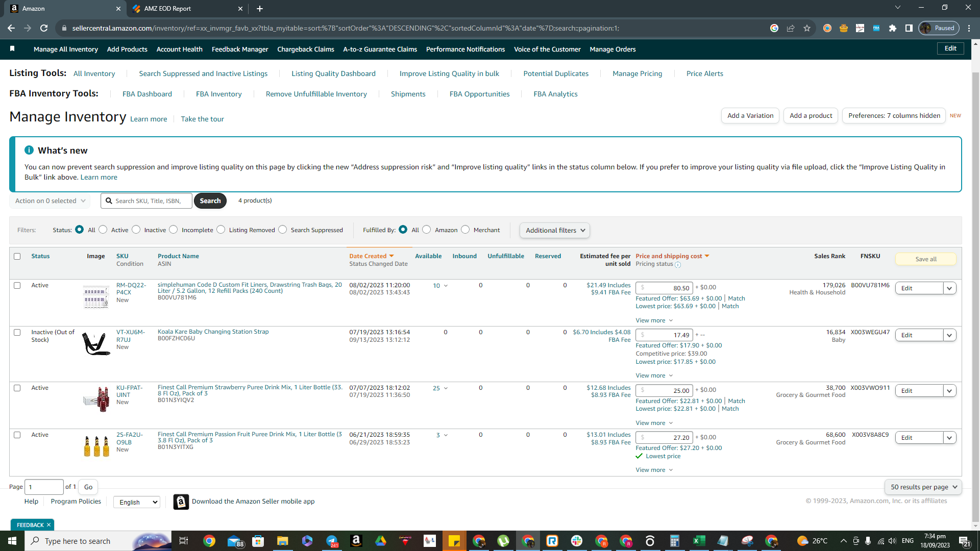Select the Incomplete status filter radio
Viewport: 980px width, 551px height.
pyautogui.click(x=174, y=230)
